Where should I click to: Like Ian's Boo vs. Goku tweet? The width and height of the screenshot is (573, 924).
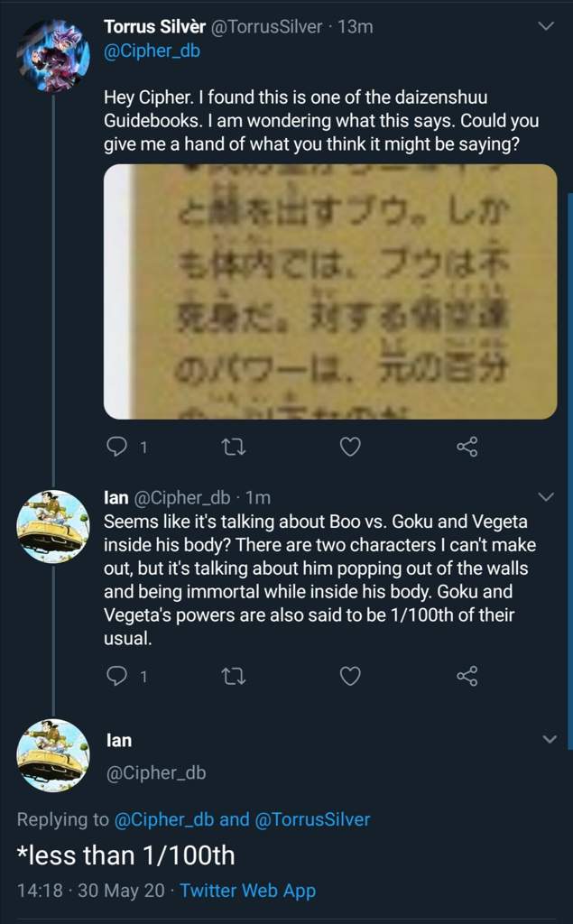pos(350,677)
